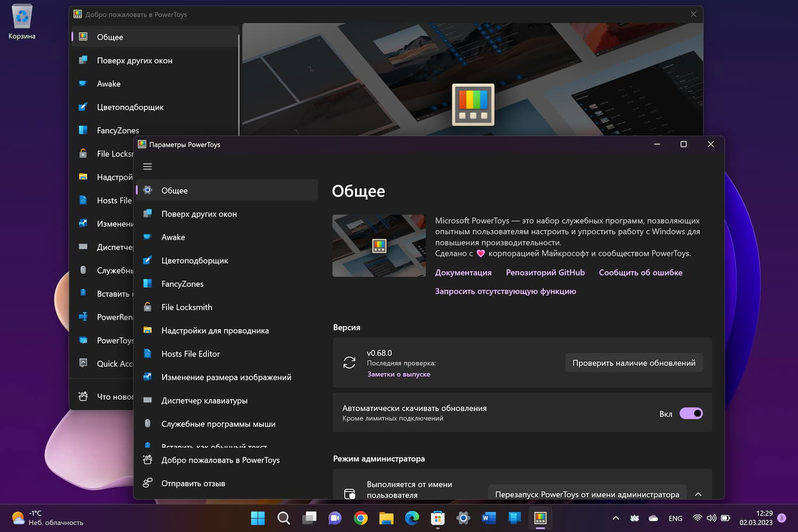Open the FancyZones settings page
The image size is (798, 532).
(x=227, y=284)
